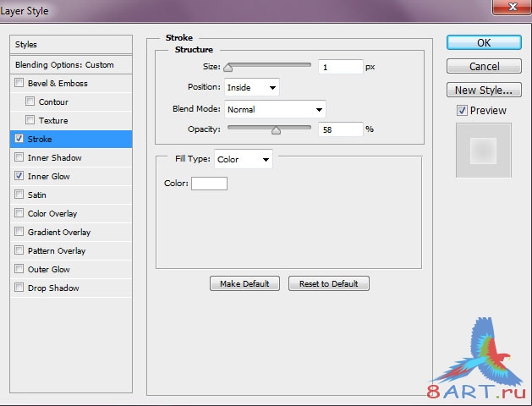Open the Fill Type dropdown
532x406 pixels.
[x=243, y=159]
